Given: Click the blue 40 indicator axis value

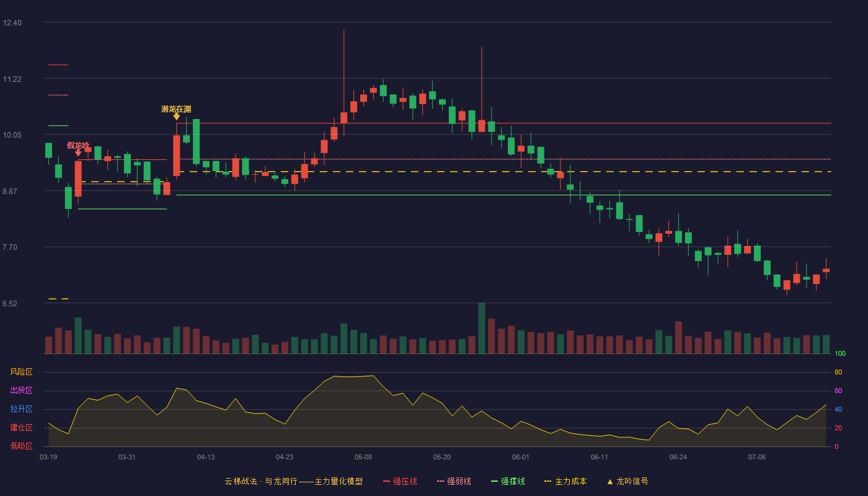Looking at the screenshot, I should [x=838, y=410].
